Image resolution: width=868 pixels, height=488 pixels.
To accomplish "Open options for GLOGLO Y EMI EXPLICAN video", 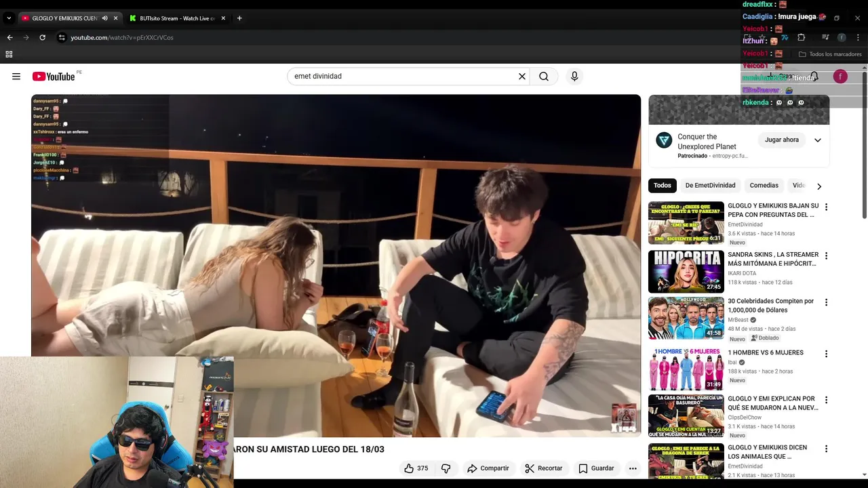I will coord(826,400).
